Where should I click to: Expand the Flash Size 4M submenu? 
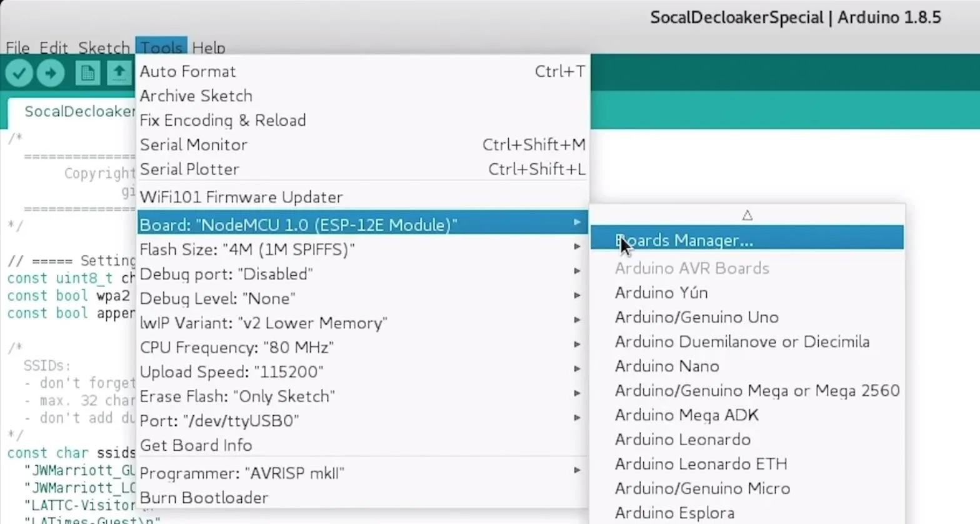coord(362,249)
